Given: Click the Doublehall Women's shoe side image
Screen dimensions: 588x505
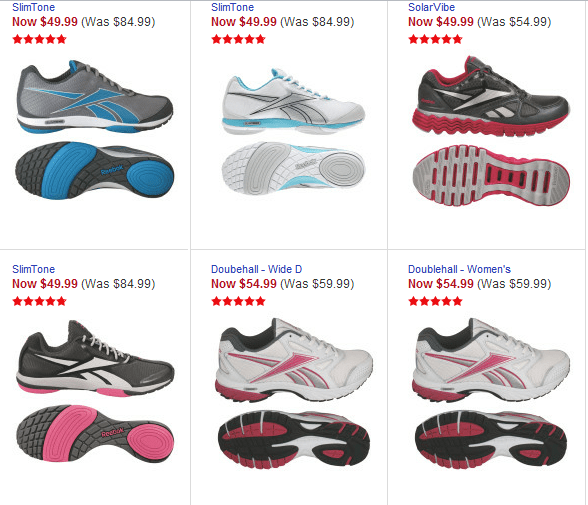Looking at the screenshot, I should pos(491,360).
